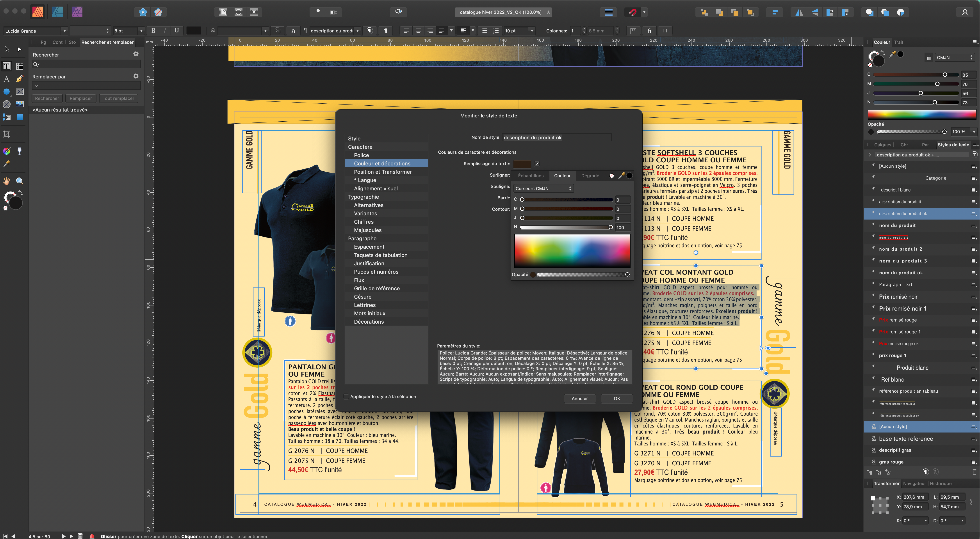
Task: Open search options gear next to Rechercher
Action: [136, 54]
